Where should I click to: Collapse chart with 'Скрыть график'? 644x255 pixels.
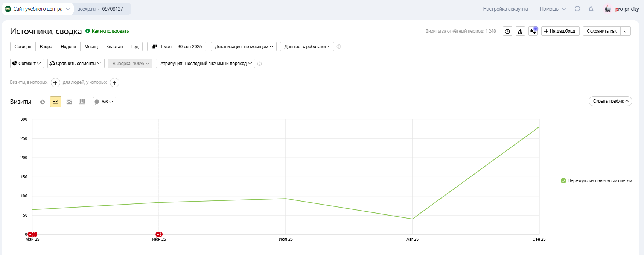pyautogui.click(x=610, y=101)
